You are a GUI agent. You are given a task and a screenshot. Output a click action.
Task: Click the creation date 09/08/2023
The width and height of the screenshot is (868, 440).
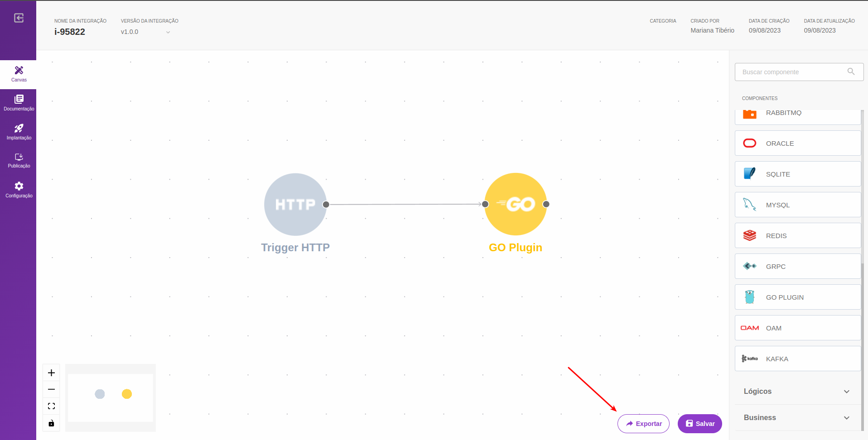(764, 30)
